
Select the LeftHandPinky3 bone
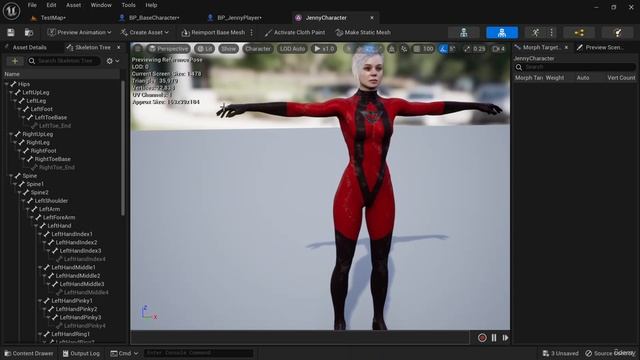(80, 318)
